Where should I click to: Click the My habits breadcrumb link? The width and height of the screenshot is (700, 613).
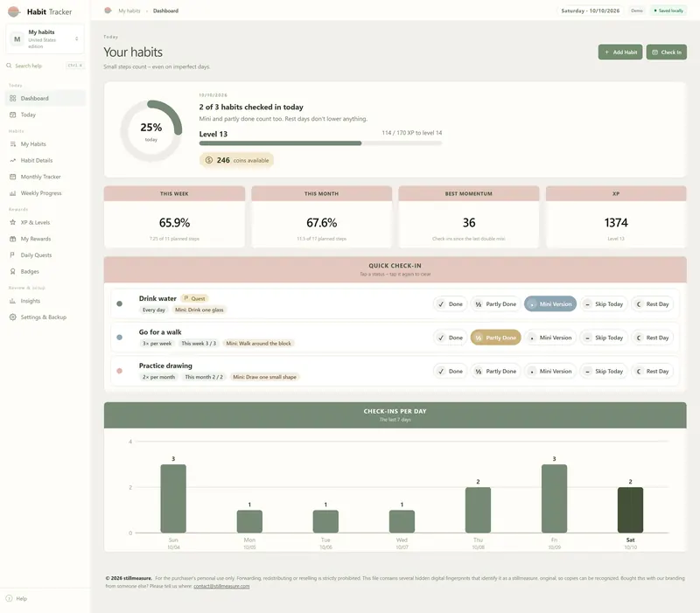(x=129, y=10)
